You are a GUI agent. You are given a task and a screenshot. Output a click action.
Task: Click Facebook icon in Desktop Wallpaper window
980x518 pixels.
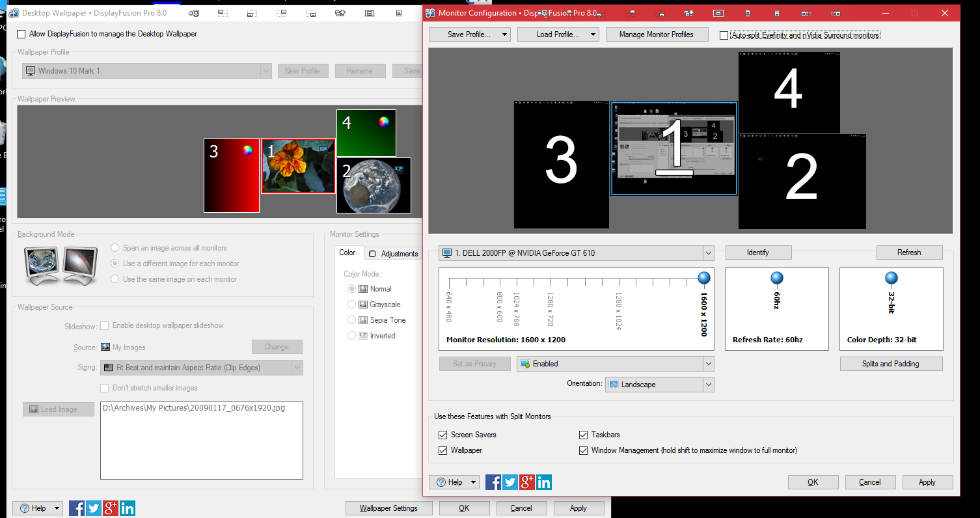click(x=77, y=508)
